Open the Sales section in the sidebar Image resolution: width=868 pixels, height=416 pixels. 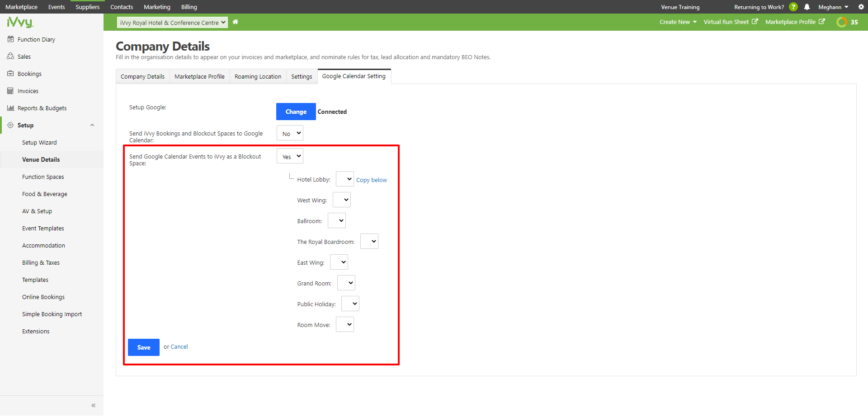24,56
